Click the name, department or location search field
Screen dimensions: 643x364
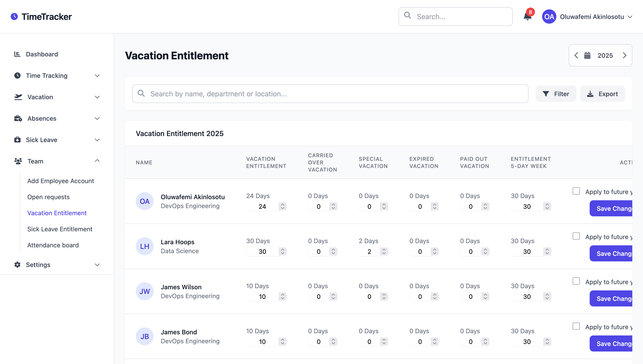(330, 94)
